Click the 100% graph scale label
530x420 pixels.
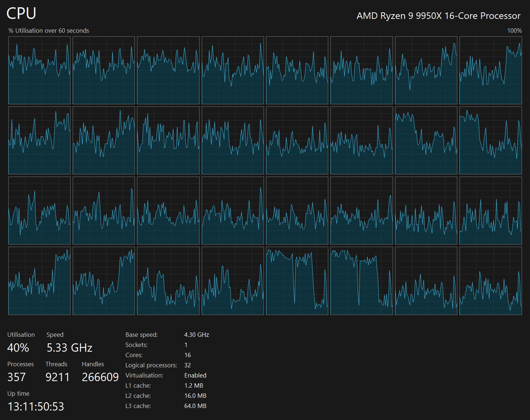[x=514, y=31]
